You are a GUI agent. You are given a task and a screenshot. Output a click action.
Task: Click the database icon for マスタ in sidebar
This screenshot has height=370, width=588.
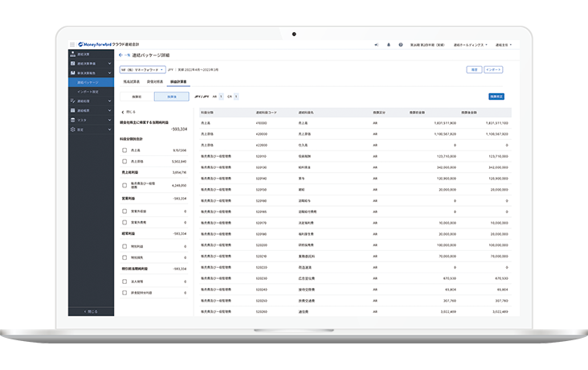pyautogui.click(x=73, y=120)
